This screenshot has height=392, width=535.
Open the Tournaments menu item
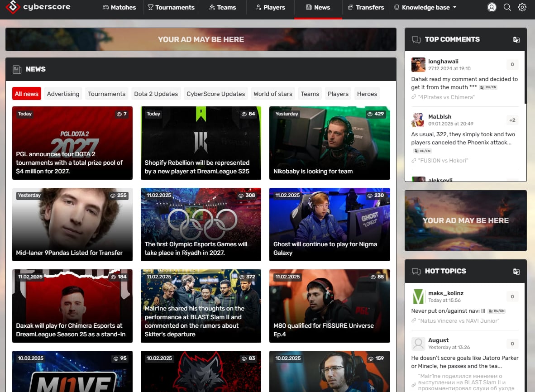pyautogui.click(x=171, y=7)
